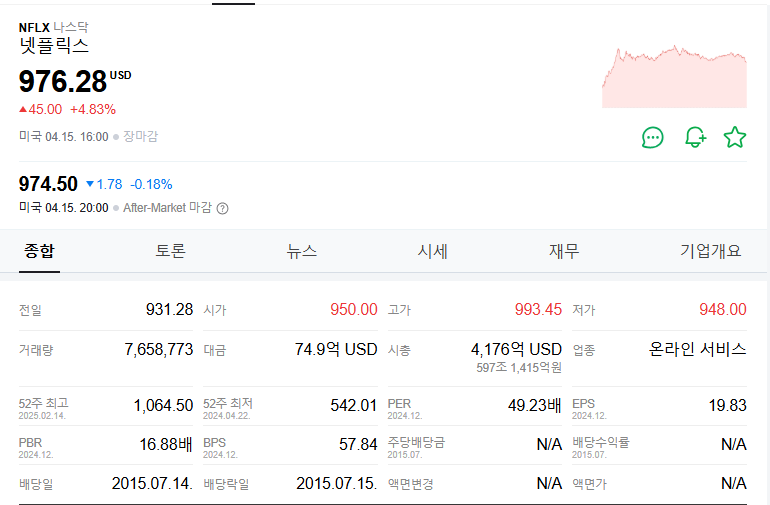Click the EPS value 19.83
The image size is (770, 505).
pyautogui.click(x=727, y=405)
